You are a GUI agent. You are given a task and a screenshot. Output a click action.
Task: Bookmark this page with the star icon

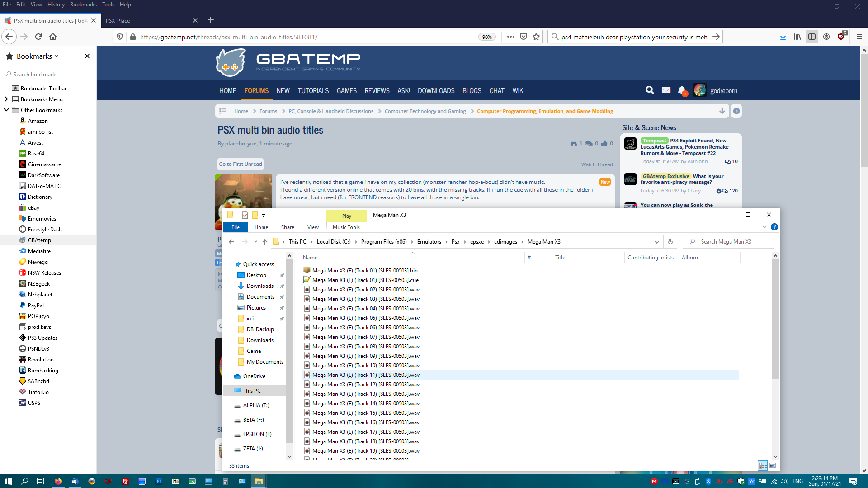pos(536,37)
